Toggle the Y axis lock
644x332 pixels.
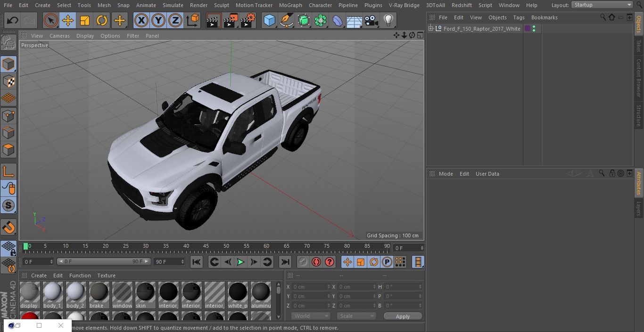[x=158, y=20]
